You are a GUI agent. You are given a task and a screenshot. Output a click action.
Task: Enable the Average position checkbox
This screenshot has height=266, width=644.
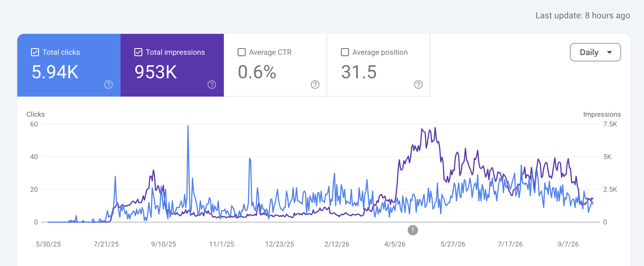pyautogui.click(x=345, y=52)
